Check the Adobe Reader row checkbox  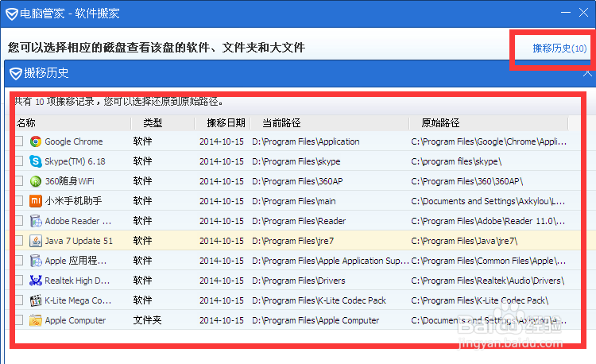18,221
